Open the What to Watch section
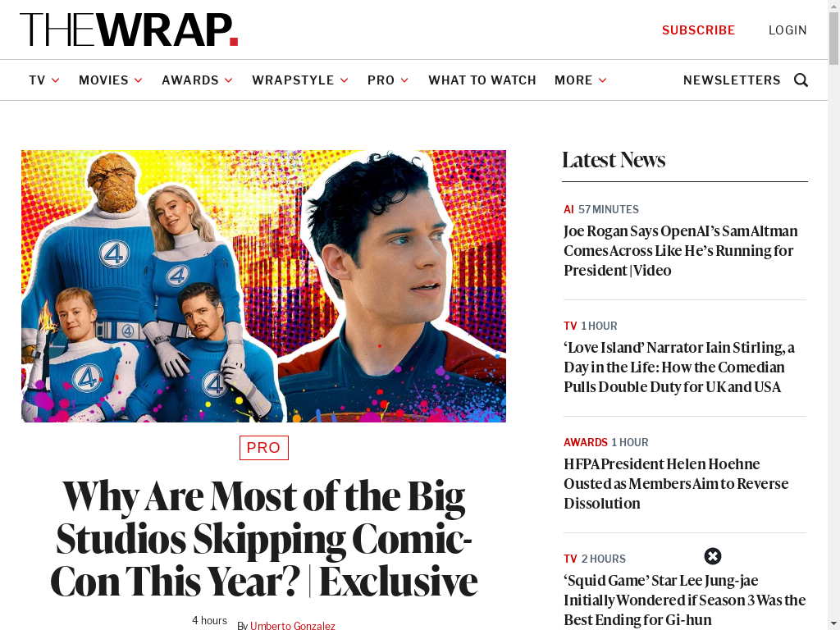The image size is (840, 630). pos(482,80)
